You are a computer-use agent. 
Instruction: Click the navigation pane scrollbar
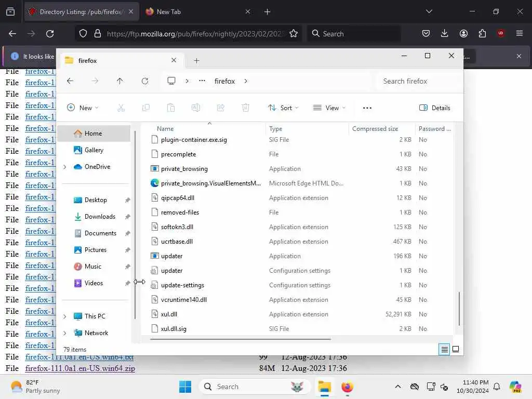point(135,224)
